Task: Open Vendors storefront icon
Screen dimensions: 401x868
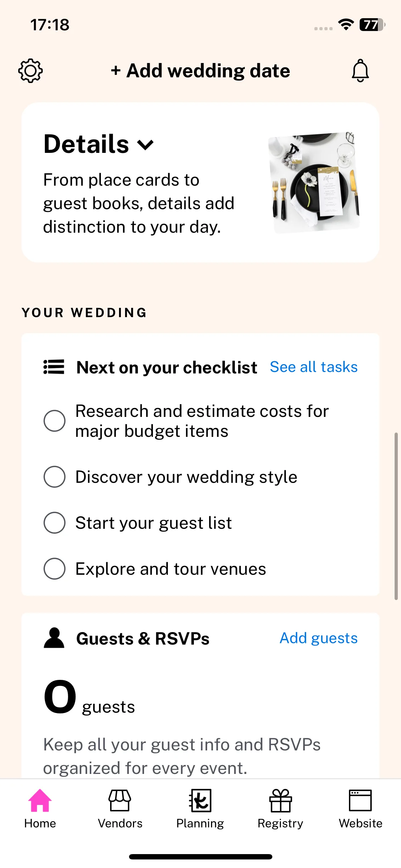Action: click(120, 800)
